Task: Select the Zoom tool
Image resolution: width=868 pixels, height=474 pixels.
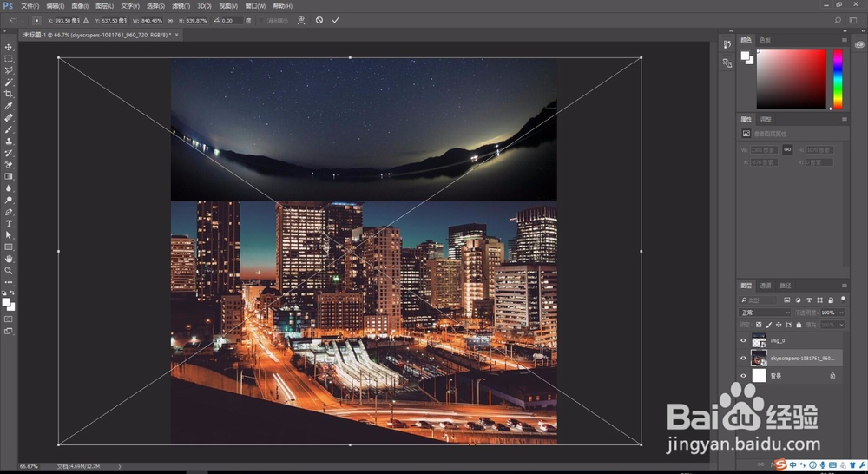Action: click(x=9, y=271)
